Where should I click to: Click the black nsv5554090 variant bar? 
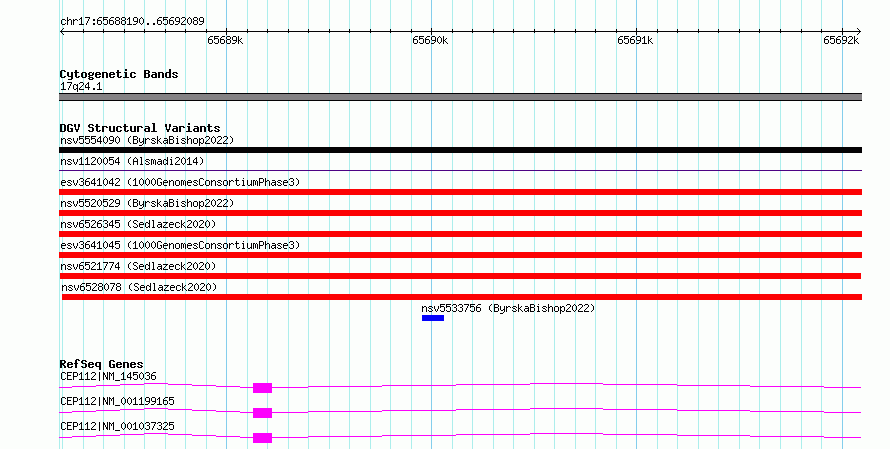click(x=460, y=150)
